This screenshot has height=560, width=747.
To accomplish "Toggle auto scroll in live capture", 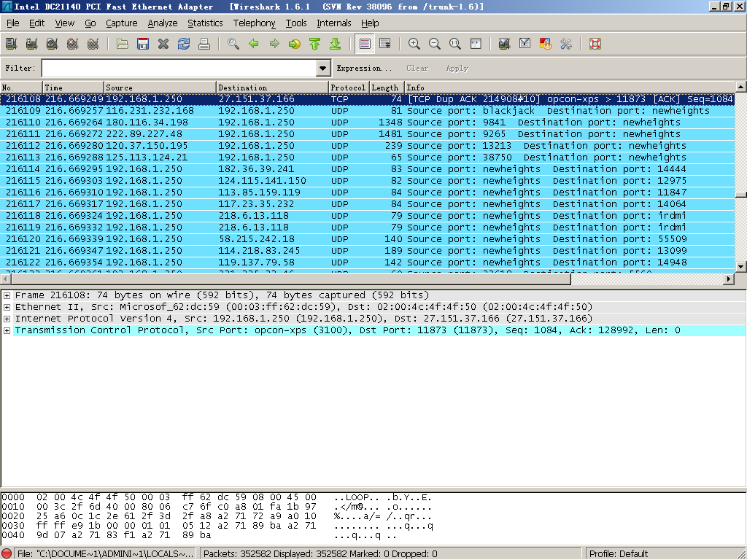I will coord(385,44).
